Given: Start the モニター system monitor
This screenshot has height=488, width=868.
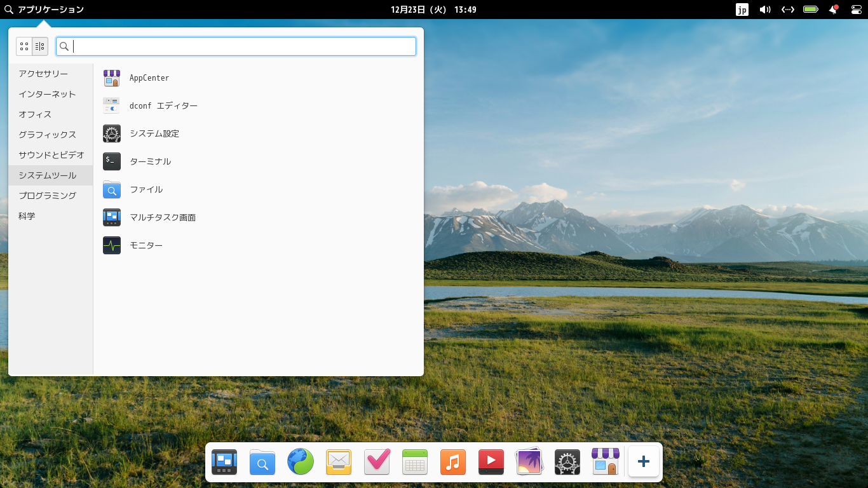Looking at the screenshot, I should 146,245.
